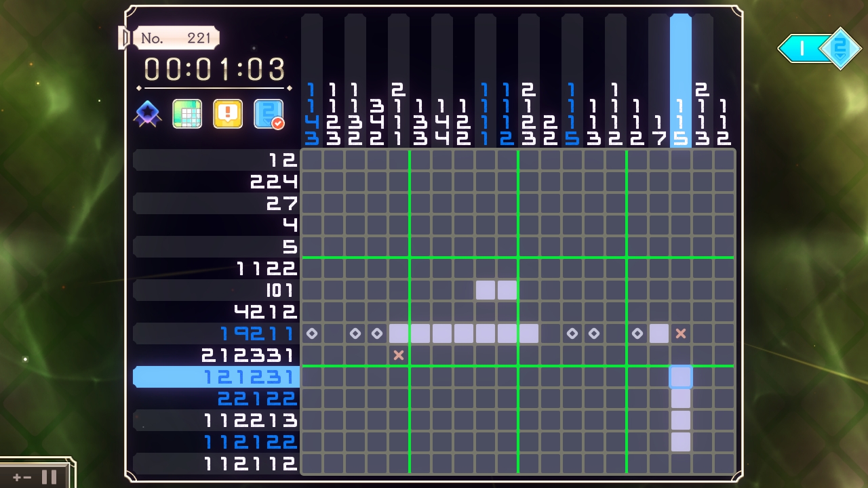Click the plus-minus icon beside pause
This screenshot has width=868, height=488.
[x=22, y=477]
